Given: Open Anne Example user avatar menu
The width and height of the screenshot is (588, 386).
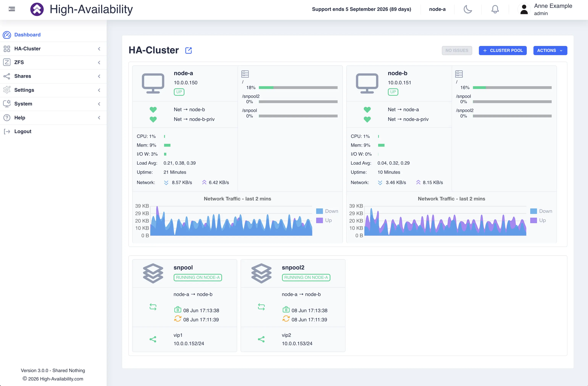Looking at the screenshot, I should pos(524,9).
